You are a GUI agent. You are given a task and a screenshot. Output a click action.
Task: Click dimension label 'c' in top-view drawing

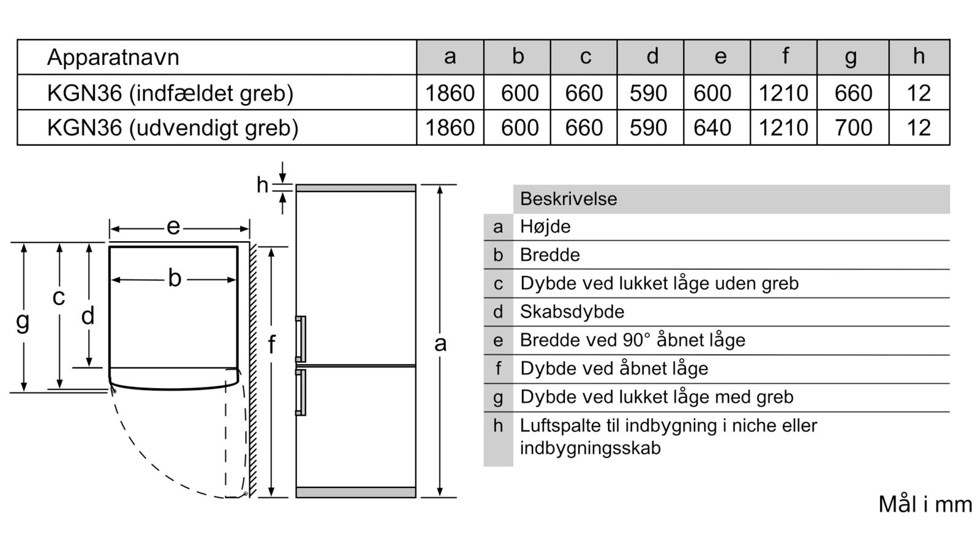coord(58,298)
